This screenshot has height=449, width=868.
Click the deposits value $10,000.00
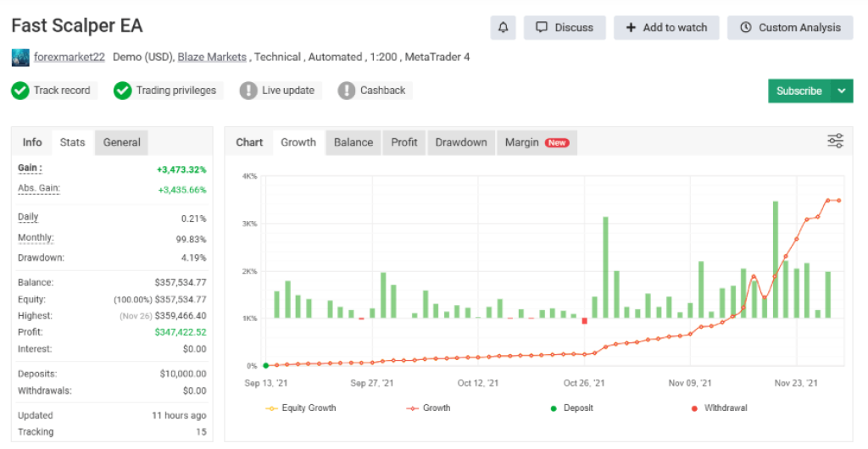click(x=183, y=374)
